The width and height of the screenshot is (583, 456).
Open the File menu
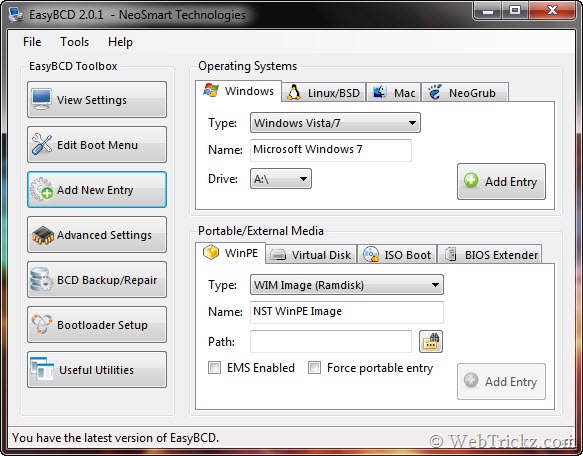[32, 42]
